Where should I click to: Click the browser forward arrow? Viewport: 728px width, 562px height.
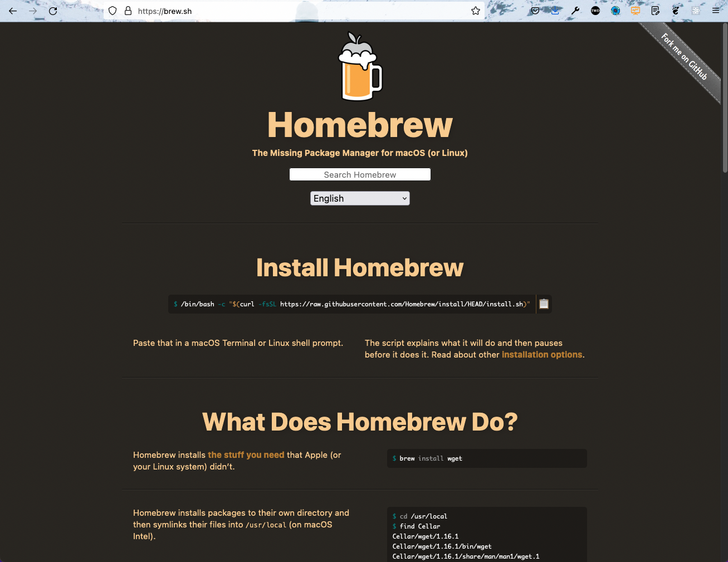pos(33,11)
